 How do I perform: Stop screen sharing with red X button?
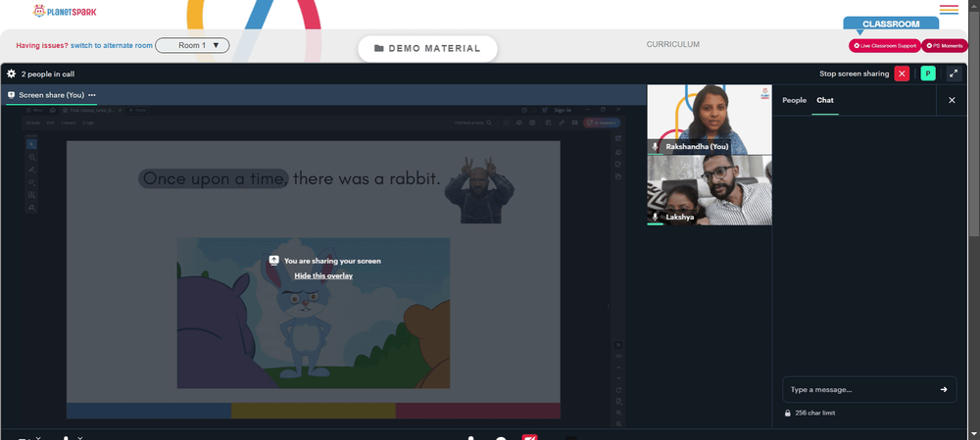pyautogui.click(x=902, y=73)
